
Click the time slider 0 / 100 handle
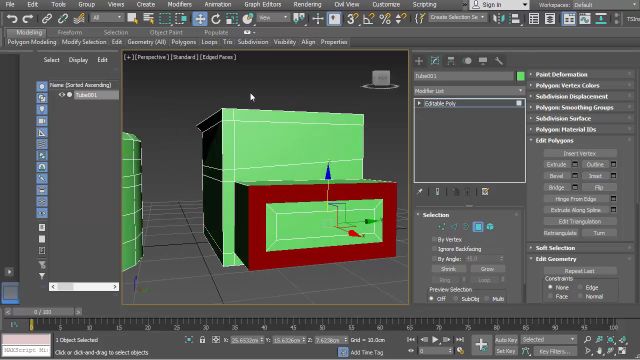[x=42, y=312]
